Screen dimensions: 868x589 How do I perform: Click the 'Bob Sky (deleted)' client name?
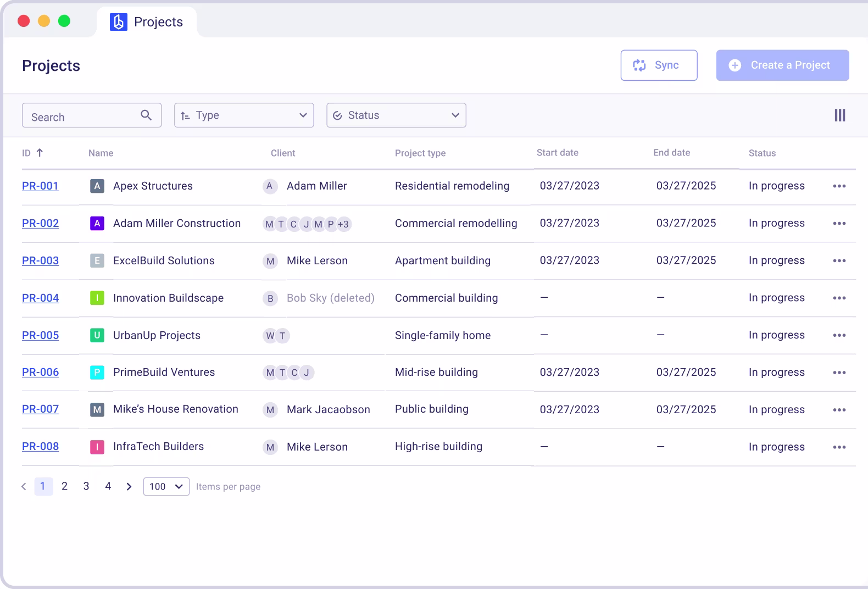coord(331,298)
